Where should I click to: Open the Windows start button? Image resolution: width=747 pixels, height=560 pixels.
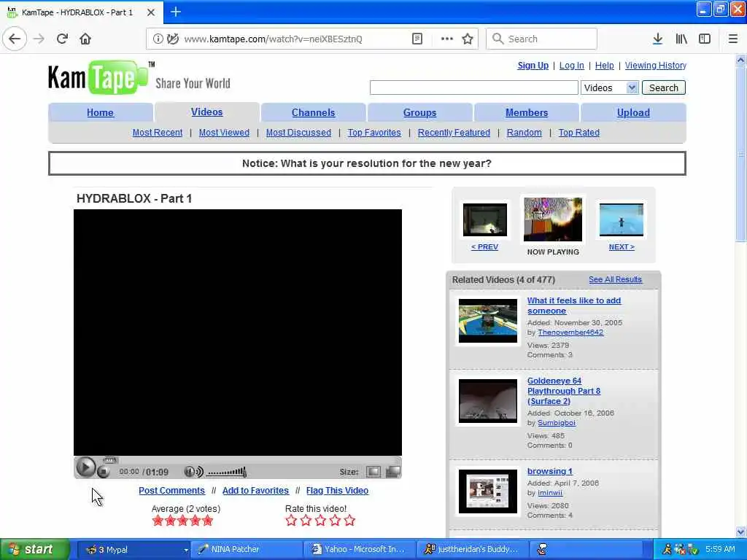coord(35,550)
